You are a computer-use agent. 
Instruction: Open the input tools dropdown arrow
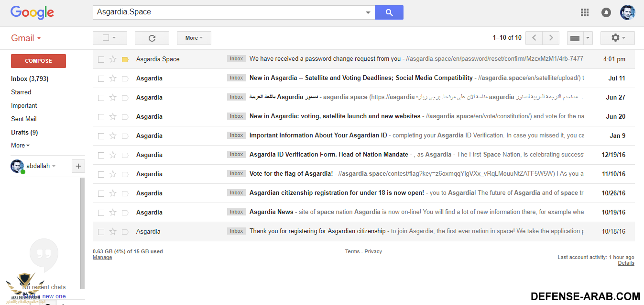(x=588, y=38)
